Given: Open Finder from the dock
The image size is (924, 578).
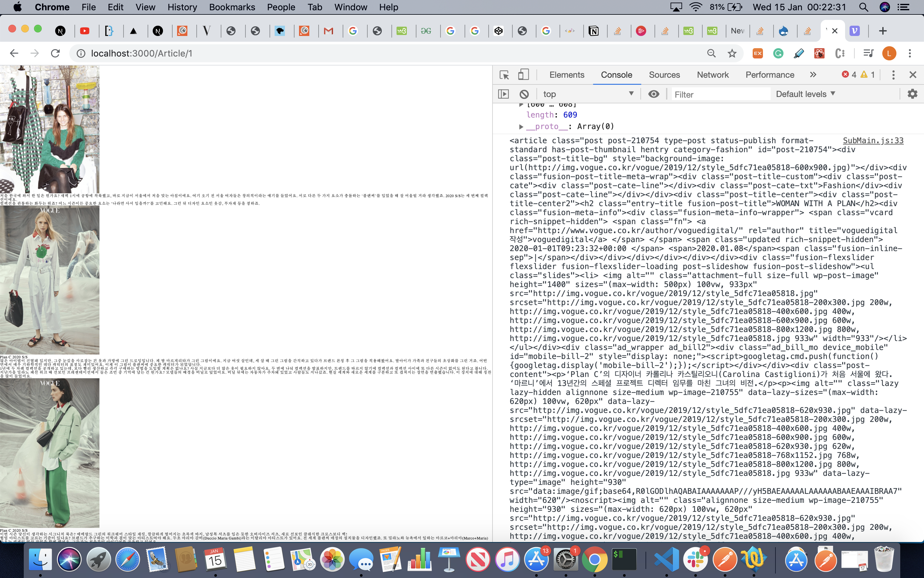Looking at the screenshot, I should pyautogui.click(x=40, y=560).
